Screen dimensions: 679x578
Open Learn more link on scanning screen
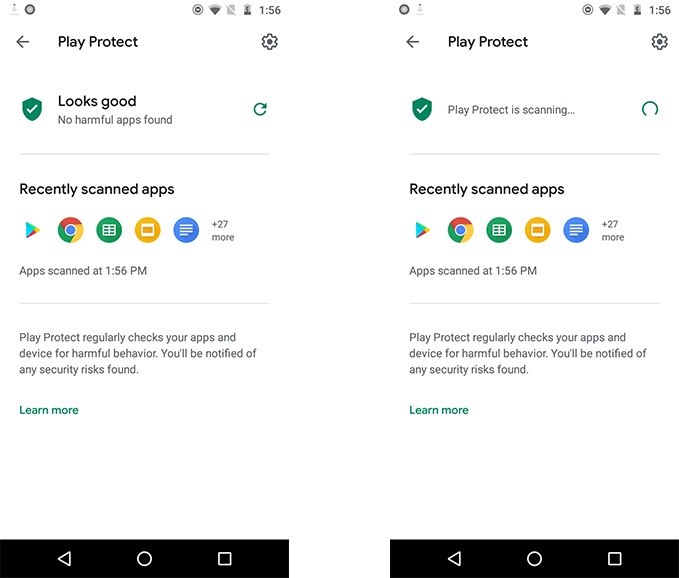(x=439, y=410)
